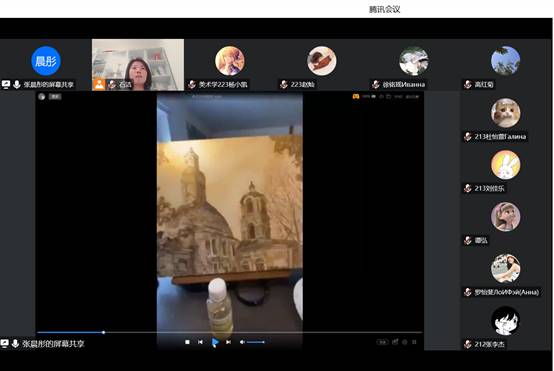
Task: Click the muted mic of the Анна participant
Action: tap(468, 292)
